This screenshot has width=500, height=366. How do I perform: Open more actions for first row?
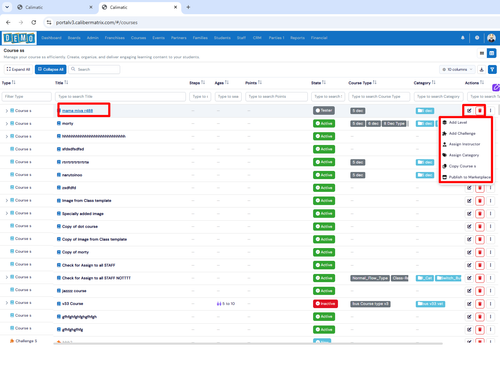[x=490, y=111]
